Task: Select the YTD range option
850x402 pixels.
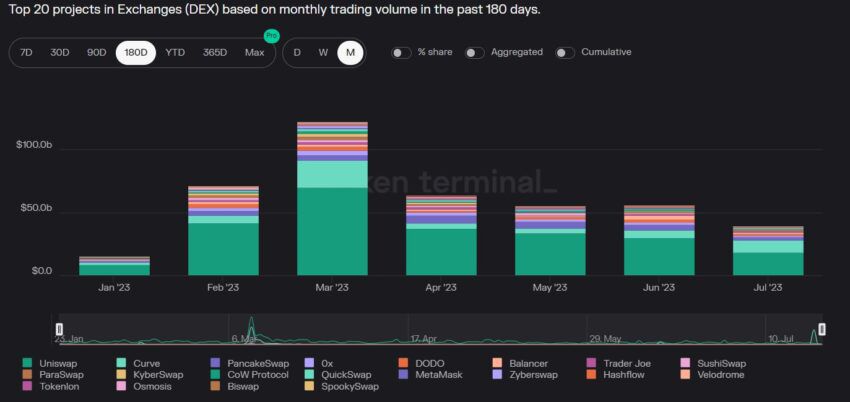Action: click(175, 53)
